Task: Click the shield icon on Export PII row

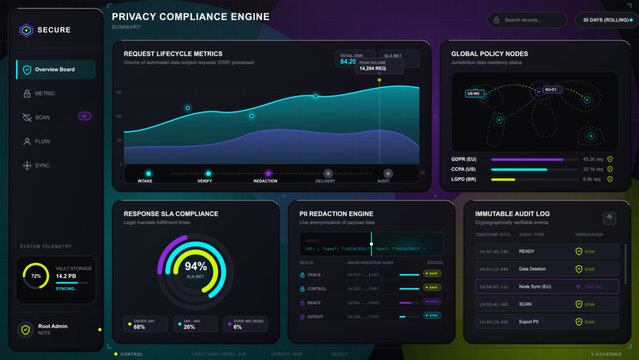Action: coord(579,321)
